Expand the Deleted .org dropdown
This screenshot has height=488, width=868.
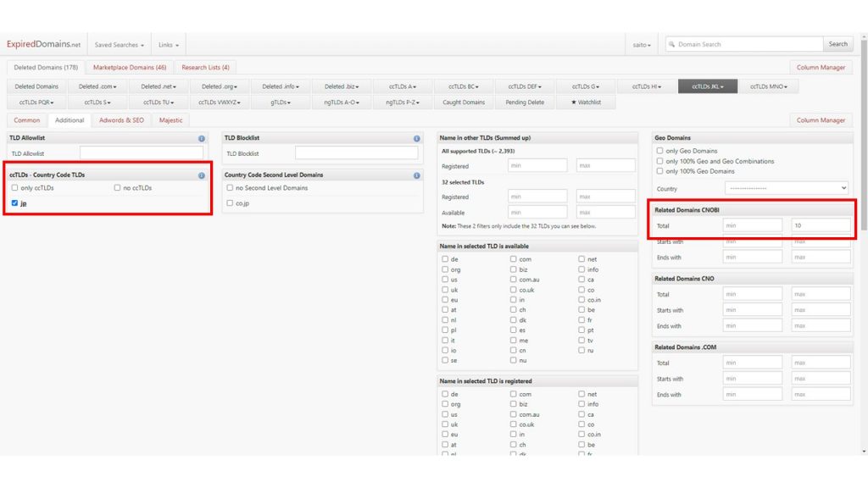[220, 86]
